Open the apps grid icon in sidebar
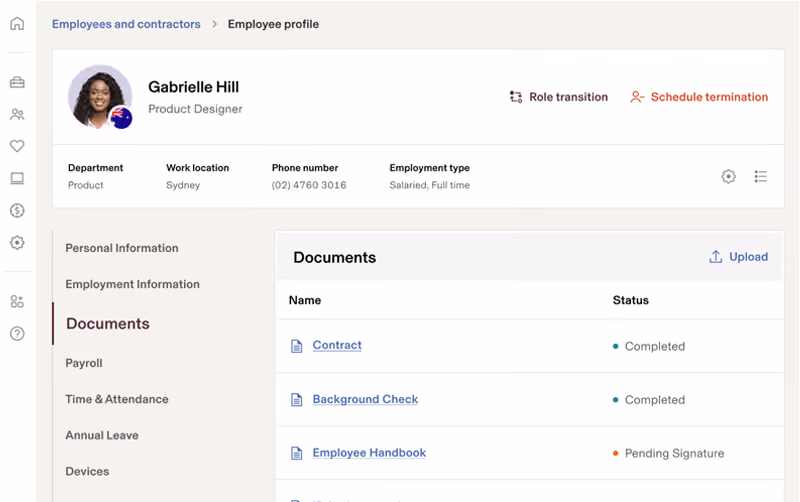This screenshot has width=800, height=502. point(17,301)
